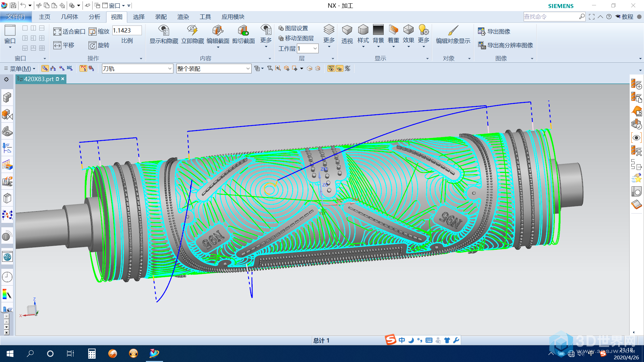Click Export High-Resolution Image (导出高分辨率图像)
Screen dimensions: 644x362
pos(505,45)
